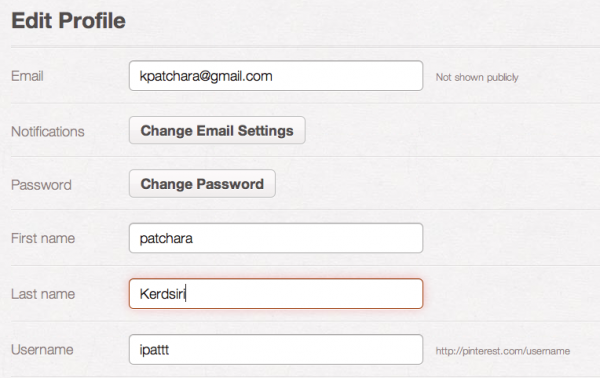Viewport: 600px width, 378px height.
Task: Place cursor in the Kerdsiri text
Action: click(x=162, y=294)
